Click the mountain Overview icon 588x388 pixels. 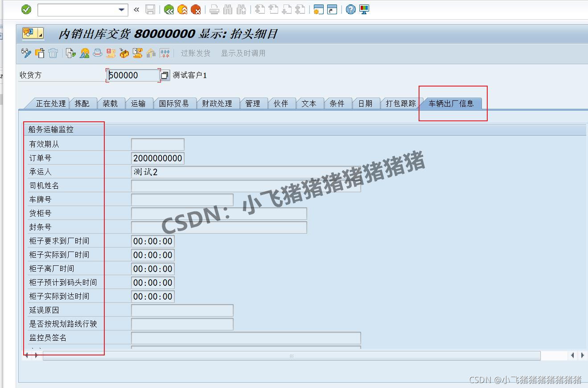pyautogui.click(x=84, y=53)
